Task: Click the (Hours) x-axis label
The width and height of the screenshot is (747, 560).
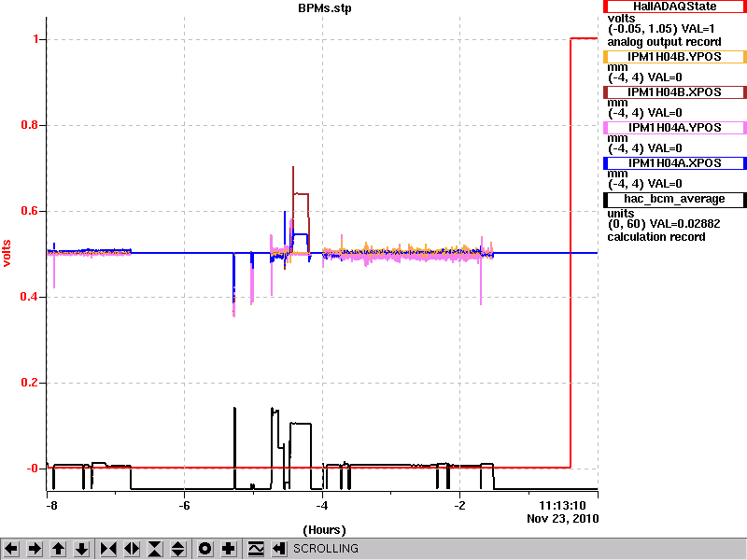Action: coord(324,530)
